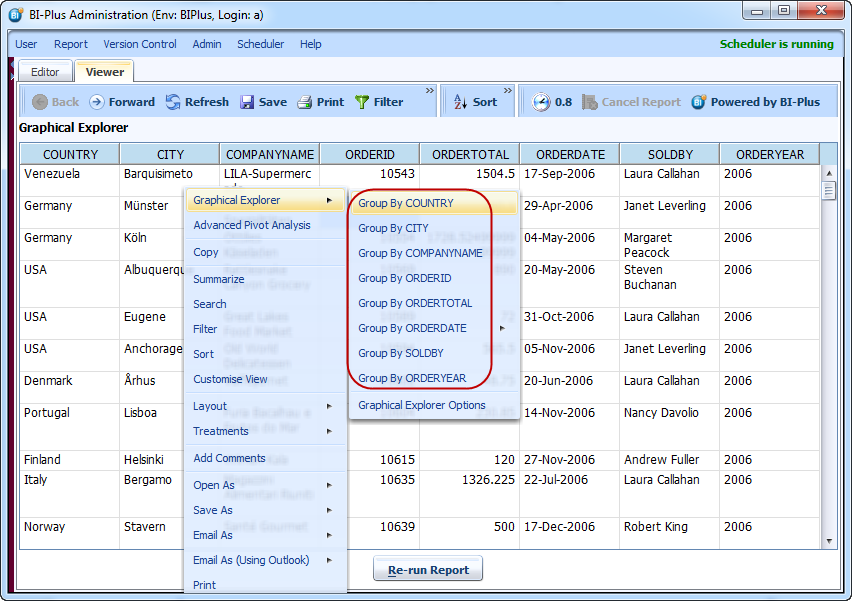Click the 0.8 timer clock icon
The width and height of the screenshot is (852, 601).
[x=541, y=102]
